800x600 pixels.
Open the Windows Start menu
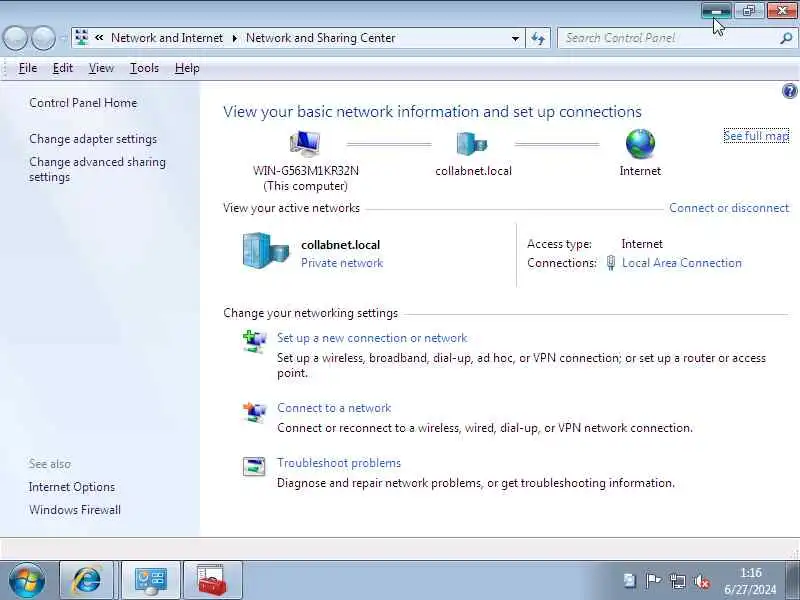click(x=27, y=581)
